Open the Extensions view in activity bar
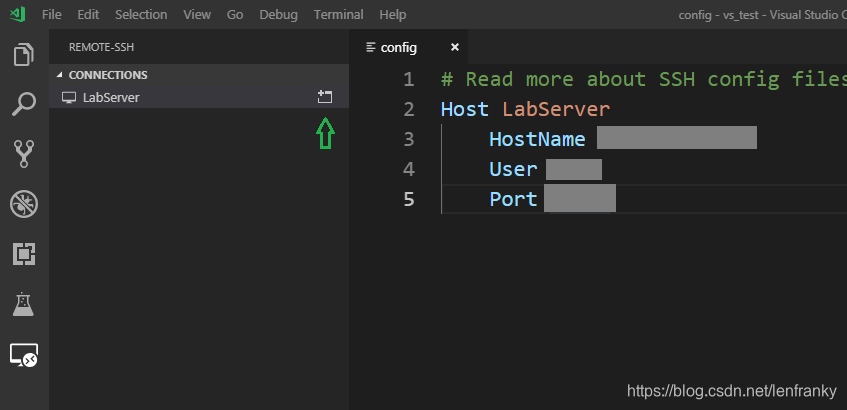Screen dimensions: 847x410 click(24, 253)
